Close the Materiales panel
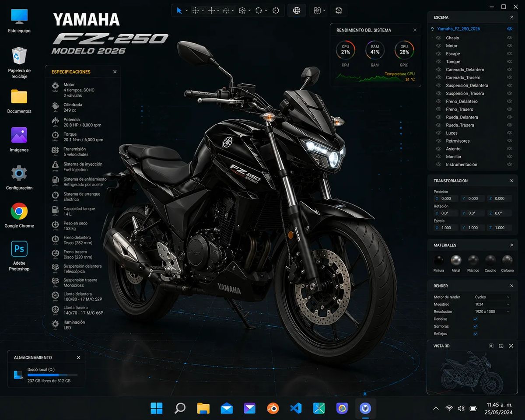This screenshot has width=525, height=420. tap(512, 245)
